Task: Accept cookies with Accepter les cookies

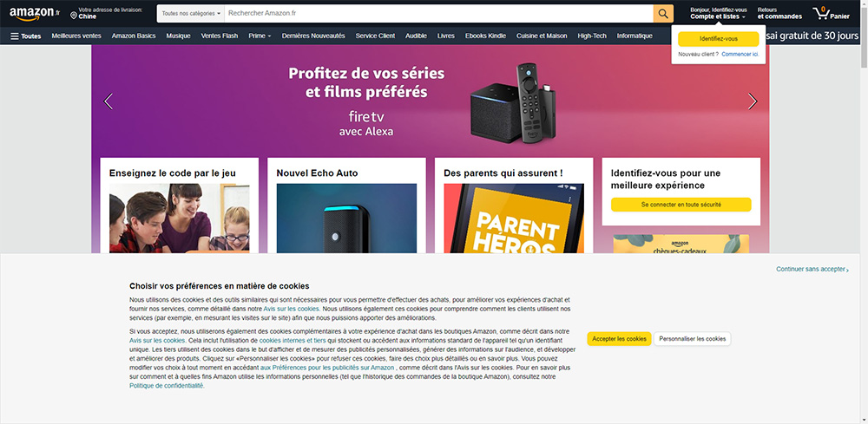Action: [619, 339]
